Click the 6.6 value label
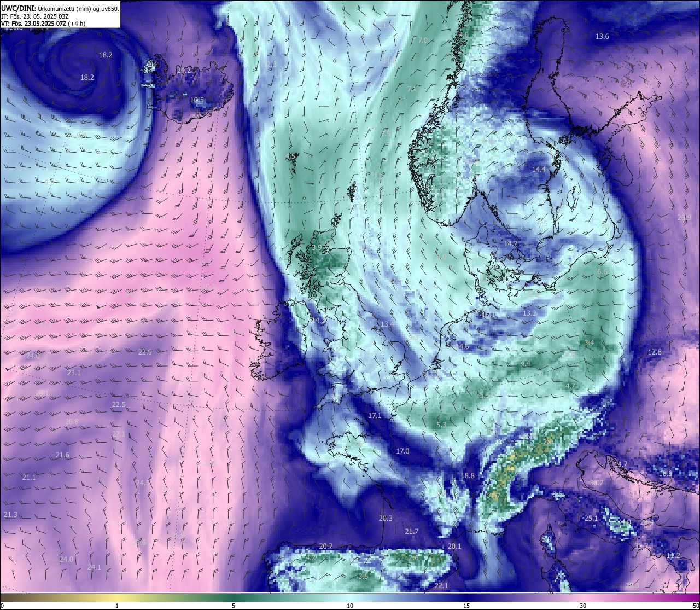The width and height of the screenshot is (700, 610). point(602,272)
